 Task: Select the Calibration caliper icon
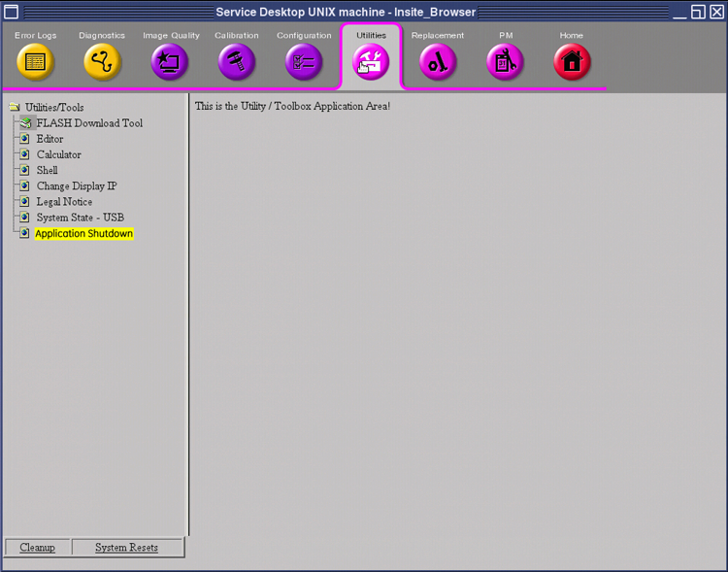pyautogui.click(x=237, y=62)
